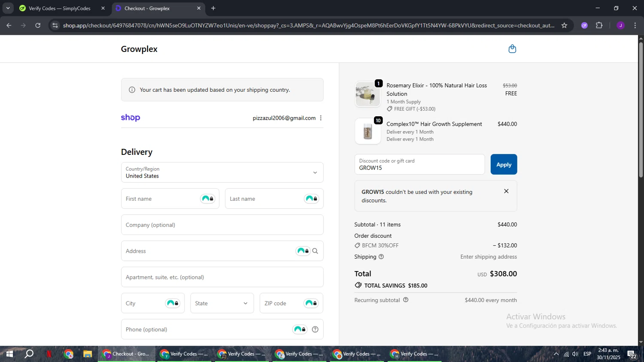The height and width of the screenshot is (362, 644).
Task: Open File Explorer from the taskbar
Action: coord(88,354)
